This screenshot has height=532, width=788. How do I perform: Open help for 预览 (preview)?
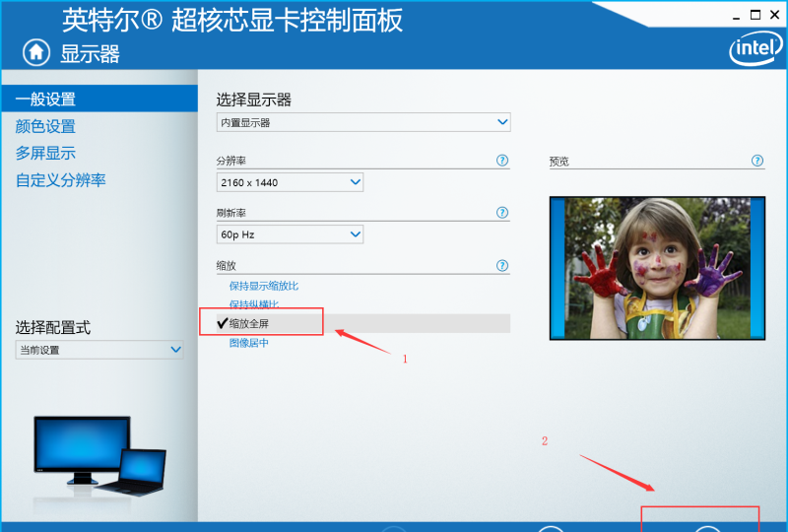click(757, 161)
